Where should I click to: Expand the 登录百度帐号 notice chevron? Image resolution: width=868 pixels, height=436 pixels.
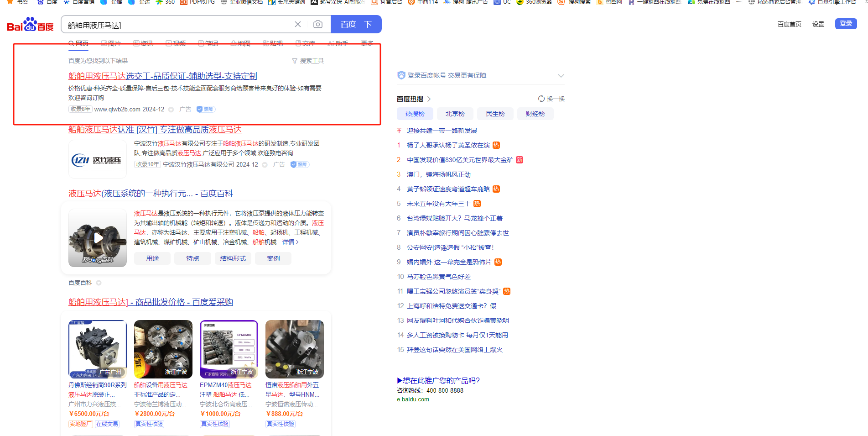coord(561,76)
